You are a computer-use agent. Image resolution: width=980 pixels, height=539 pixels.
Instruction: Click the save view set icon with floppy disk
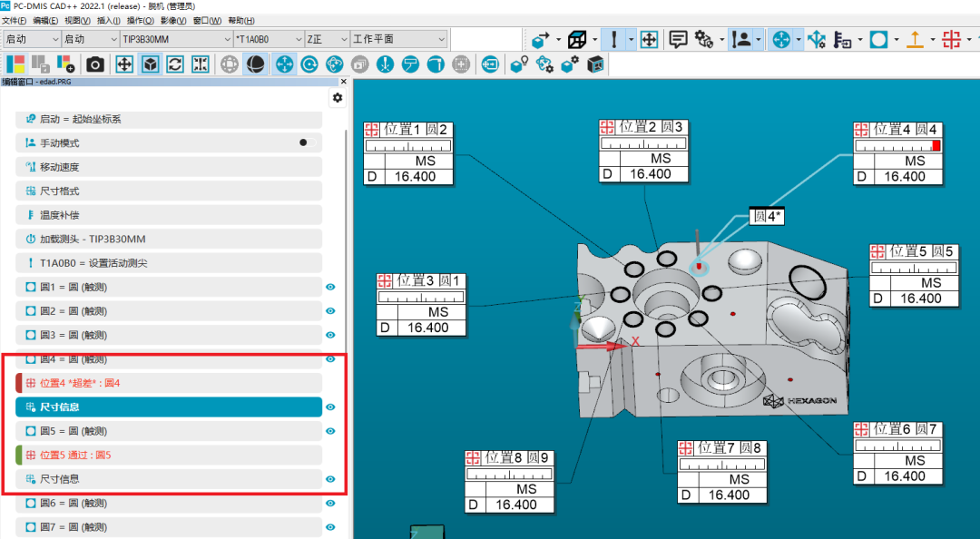point(41,64)
